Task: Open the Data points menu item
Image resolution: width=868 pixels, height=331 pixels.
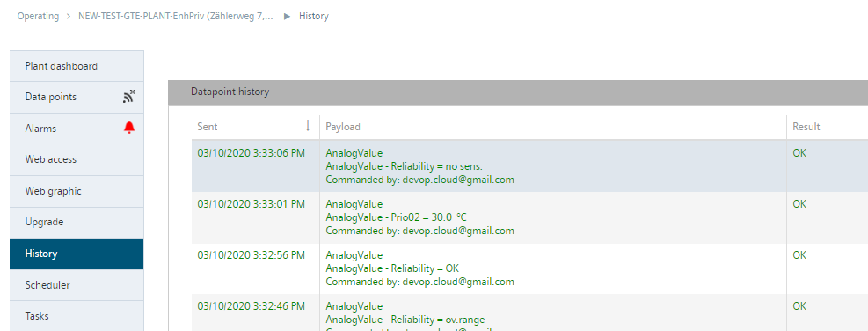Action: point(77,97)
